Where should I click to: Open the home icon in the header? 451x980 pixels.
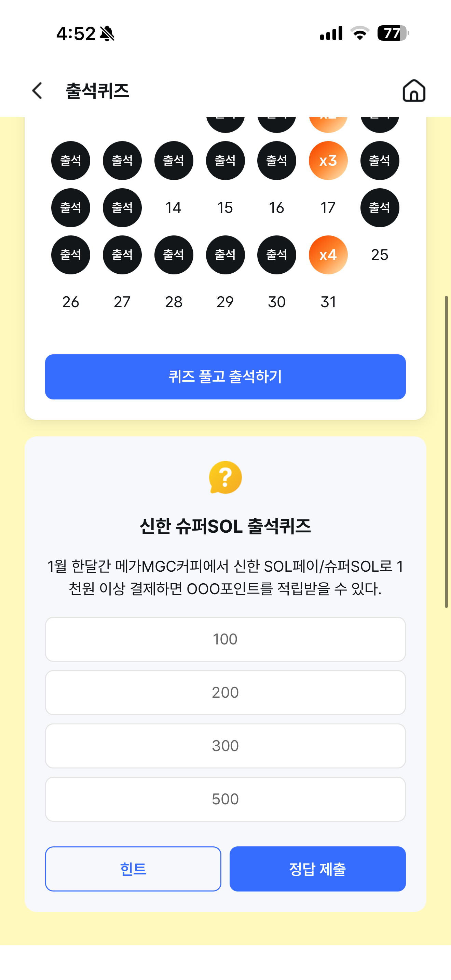click(414, 91)
